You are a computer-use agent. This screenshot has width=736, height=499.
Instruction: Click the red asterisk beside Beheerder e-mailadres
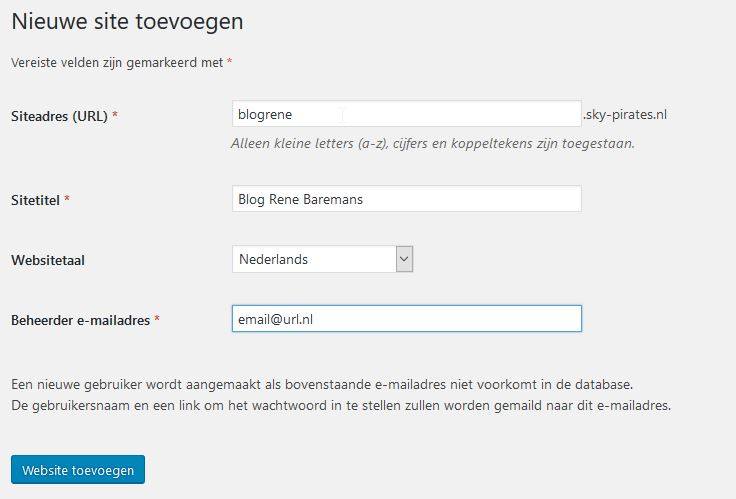[x=157, y=320]
